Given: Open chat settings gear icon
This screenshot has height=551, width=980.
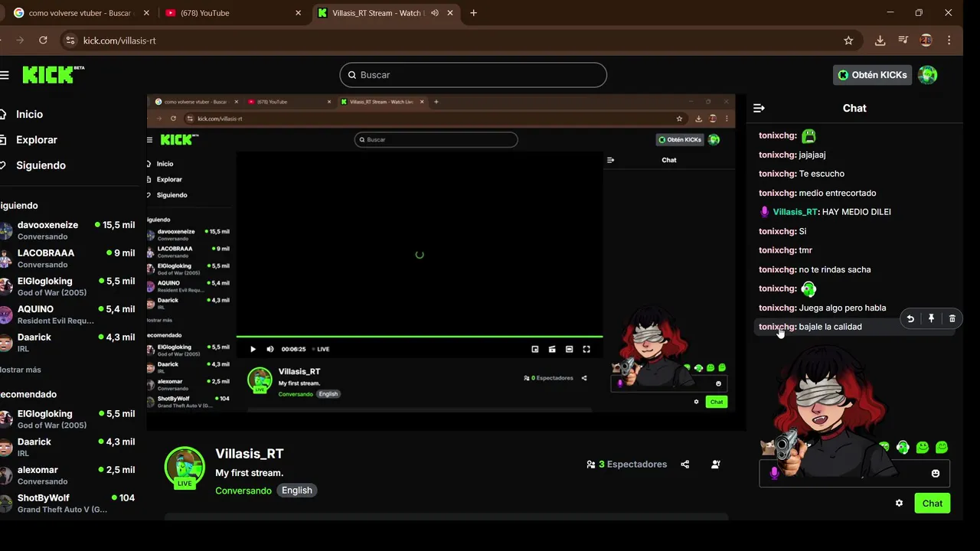Looking at the screenshot, I should pos(899,504).
